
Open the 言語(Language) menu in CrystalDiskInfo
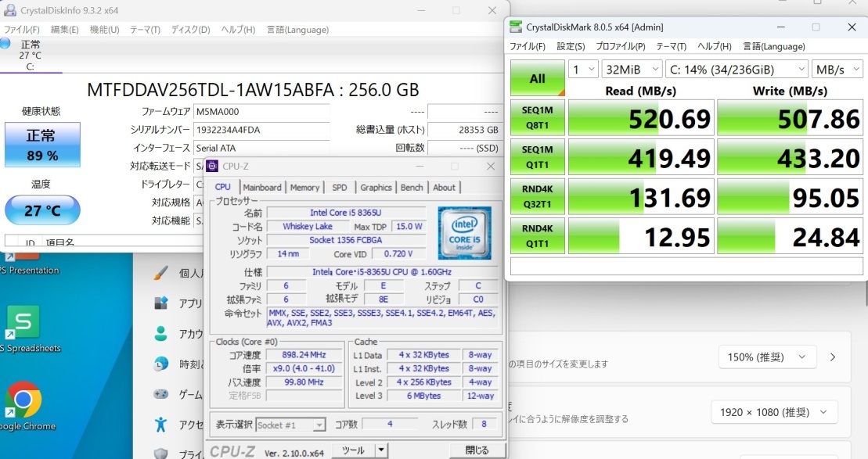click(x=298, y=30)
